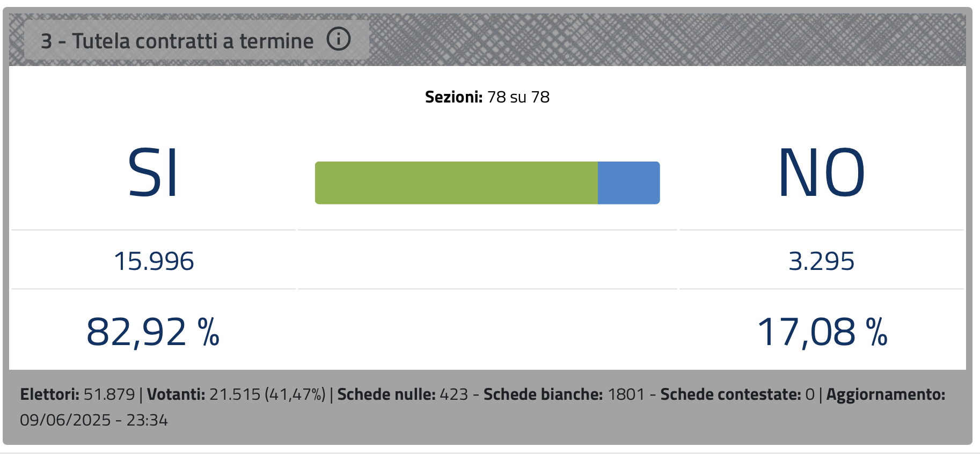Click the NO percentage 17,08 %
Screen dimensions: 980x454
point(822,332)
